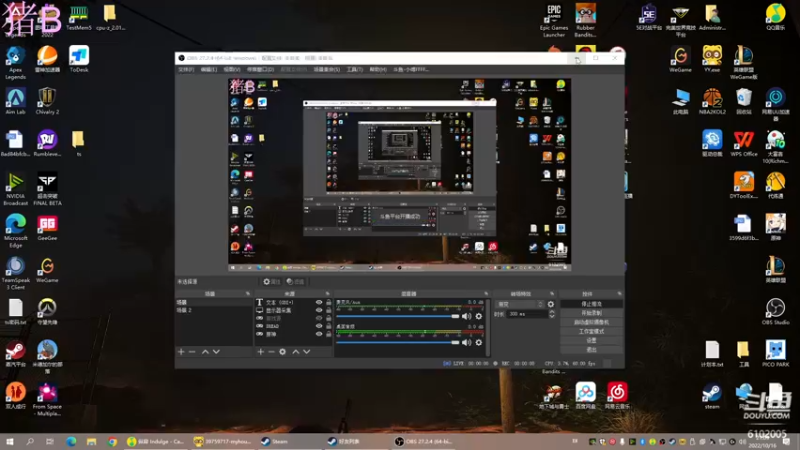This screenshot has width=800, height=450.
Task: Click Start Recording button
Action: 591,313
